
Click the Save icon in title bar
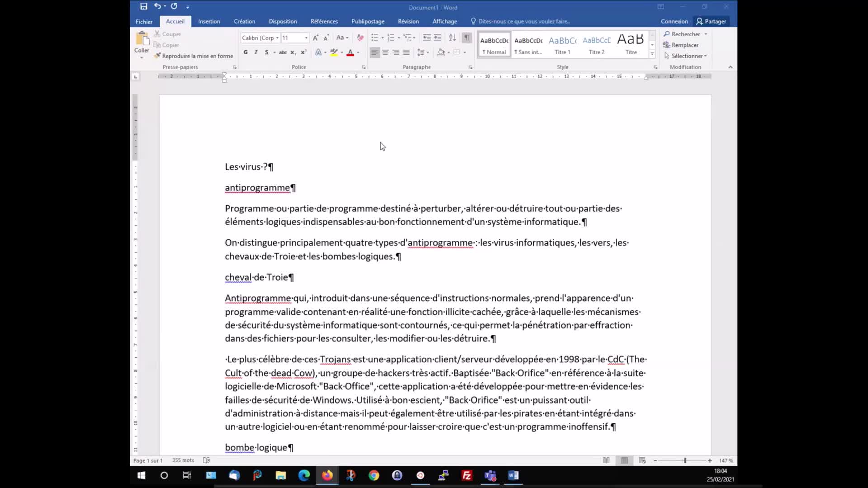point(144,7)
